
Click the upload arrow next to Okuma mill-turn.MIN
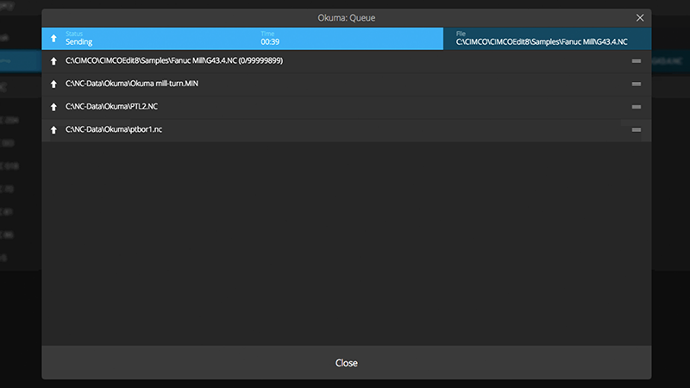click(54, 84)
